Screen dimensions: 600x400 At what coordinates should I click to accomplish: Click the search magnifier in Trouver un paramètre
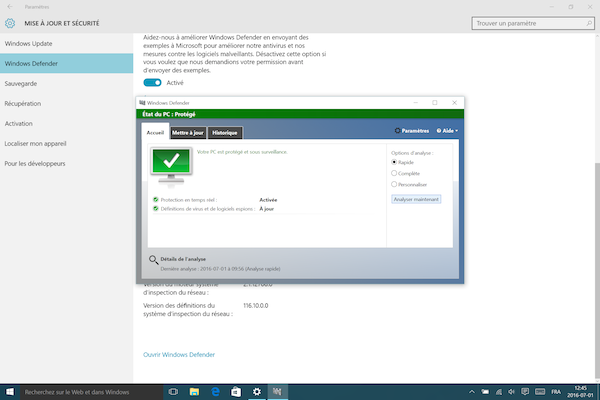click(x=589, y=23)
